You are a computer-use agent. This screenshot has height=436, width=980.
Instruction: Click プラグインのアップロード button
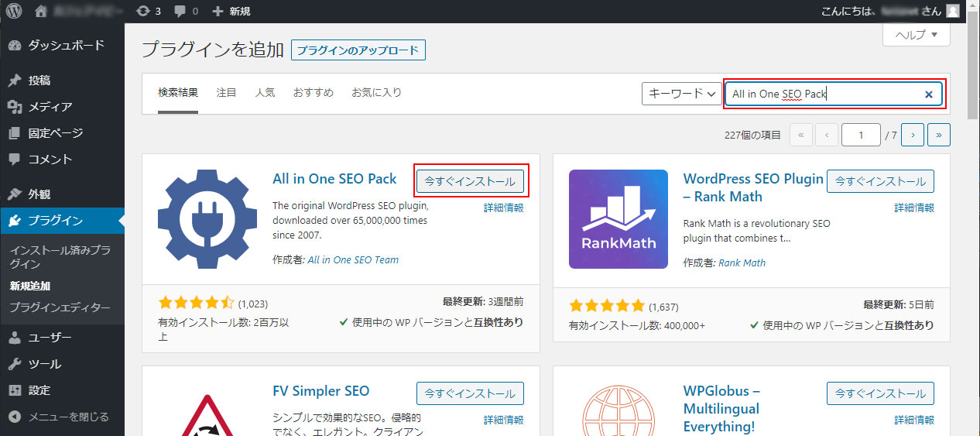click(358, 50)
